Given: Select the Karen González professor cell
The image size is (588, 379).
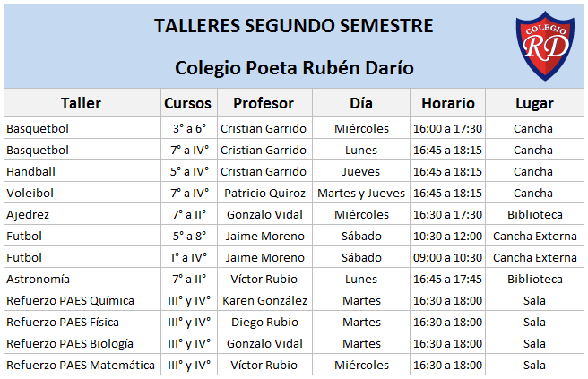Looking at the screenshot, I should click(x=263, y=300).
